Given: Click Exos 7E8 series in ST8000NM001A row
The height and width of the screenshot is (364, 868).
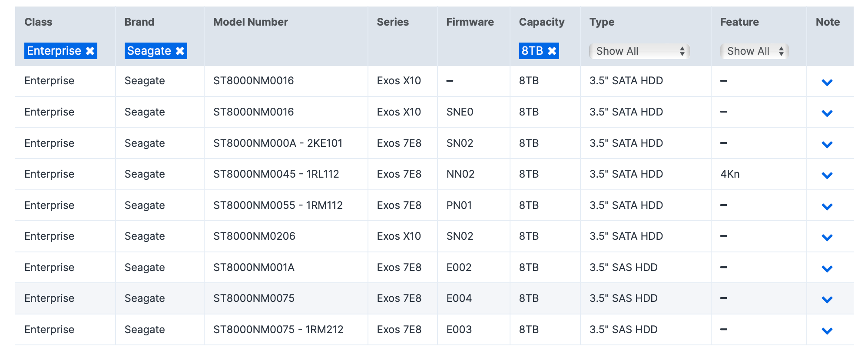Looking at the screenshot, I should [399, 267].
